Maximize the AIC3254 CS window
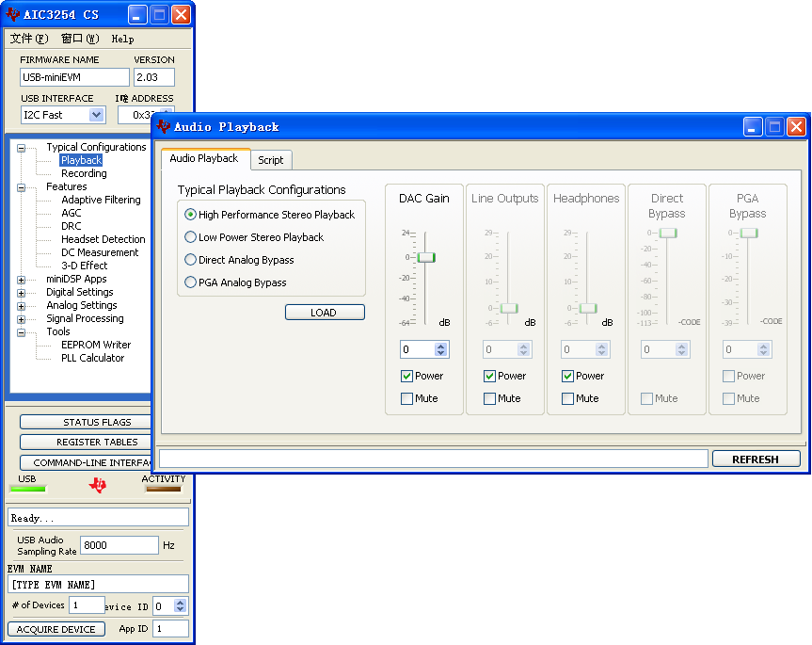 coord(159,14)
